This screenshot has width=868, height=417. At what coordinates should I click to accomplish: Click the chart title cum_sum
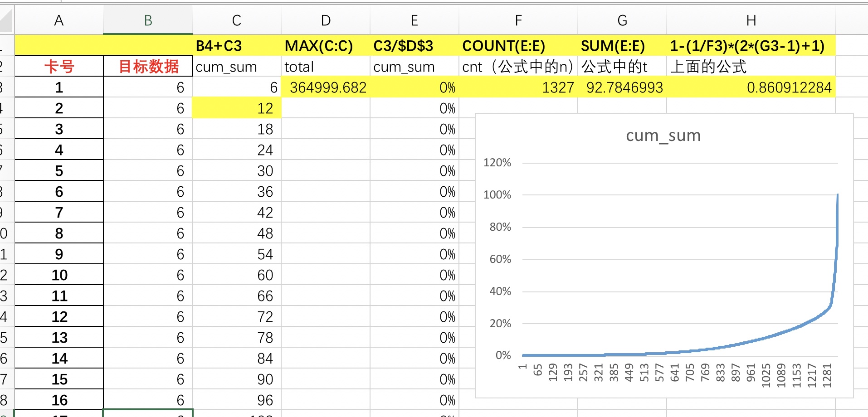coord(663,136)
